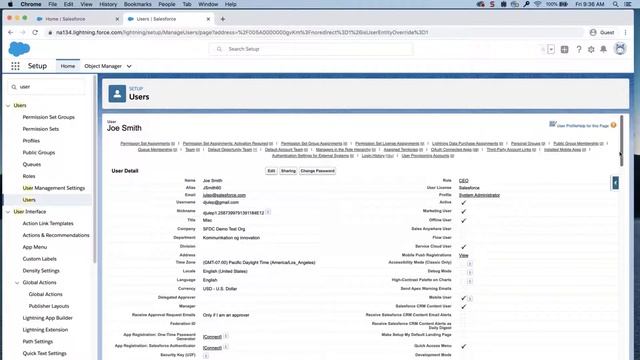Open the Setup gear icon
Image resolution: width=640 pixels, height=360 pixels.
click(591, 49)
